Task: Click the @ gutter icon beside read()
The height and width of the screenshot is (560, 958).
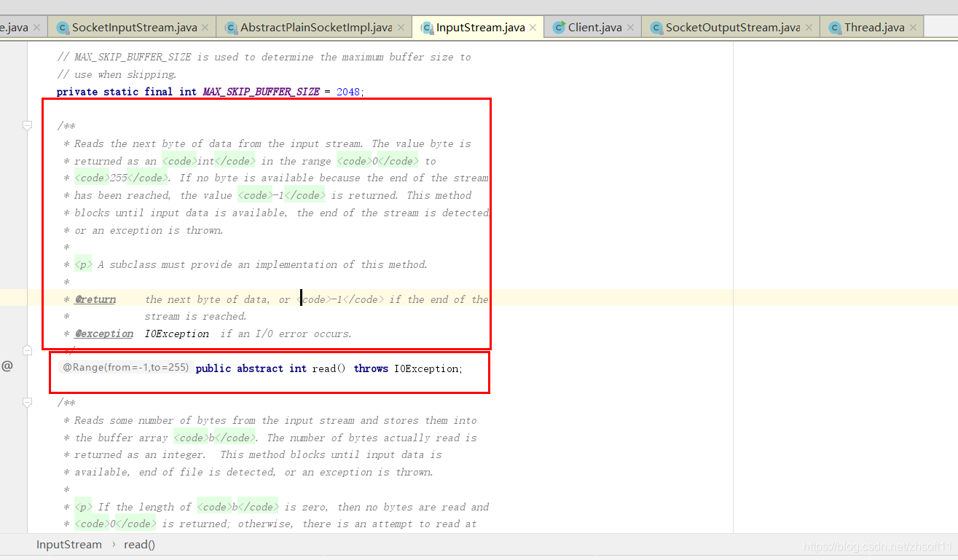Action: (x=7, y=366)
